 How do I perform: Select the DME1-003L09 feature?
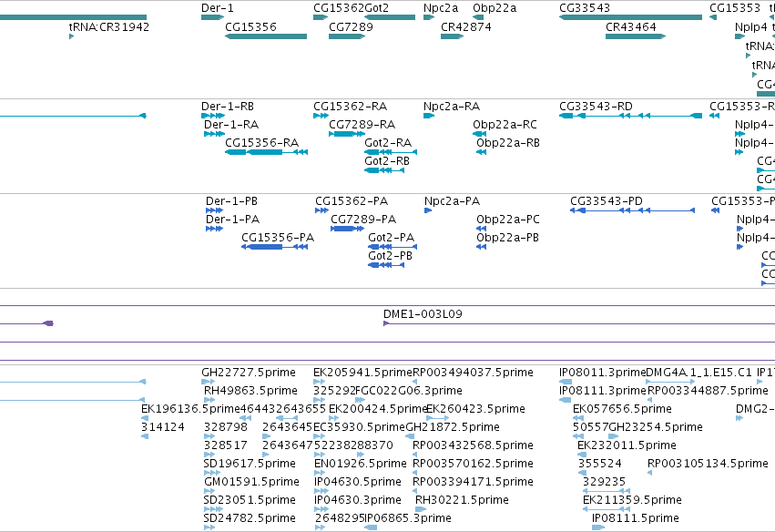[x=579, y=324]
